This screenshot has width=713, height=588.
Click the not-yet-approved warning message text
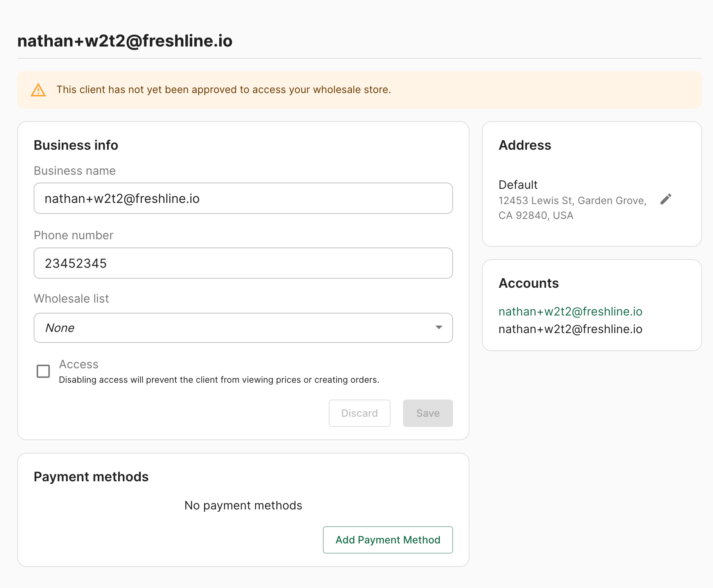224,90
